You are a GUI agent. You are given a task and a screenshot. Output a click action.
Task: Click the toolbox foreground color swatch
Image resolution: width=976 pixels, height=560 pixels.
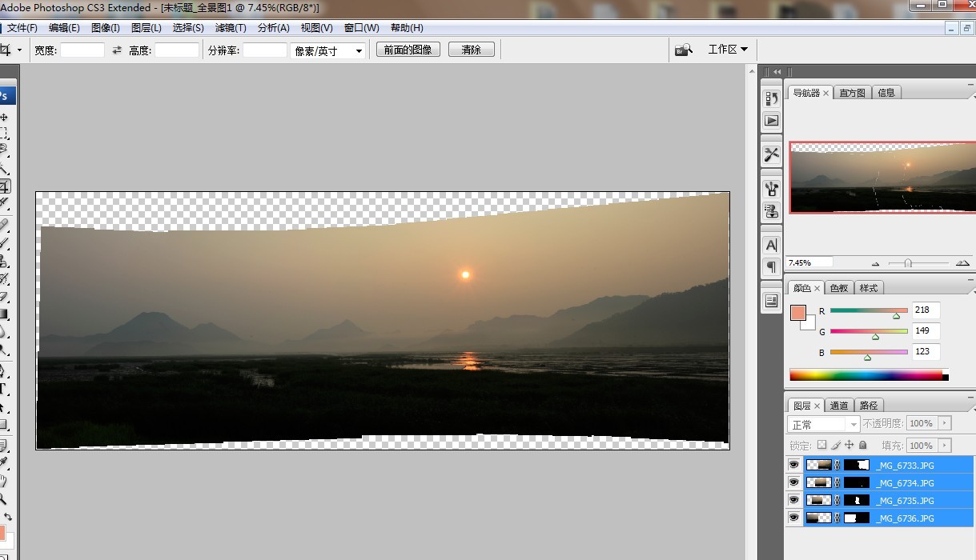(x=2, y=531)
